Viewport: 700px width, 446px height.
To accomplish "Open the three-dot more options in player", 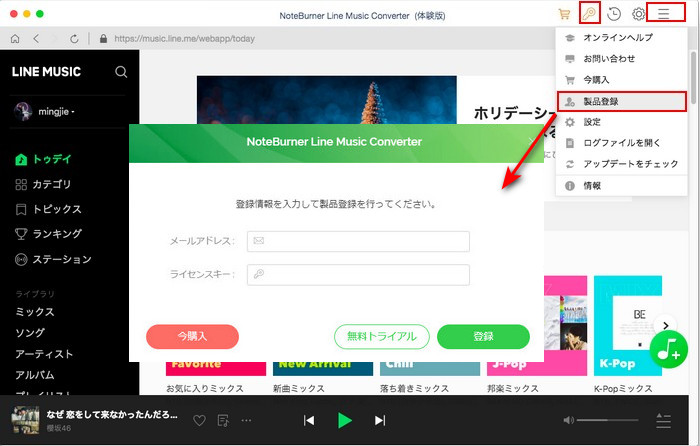I will point(246,420).
